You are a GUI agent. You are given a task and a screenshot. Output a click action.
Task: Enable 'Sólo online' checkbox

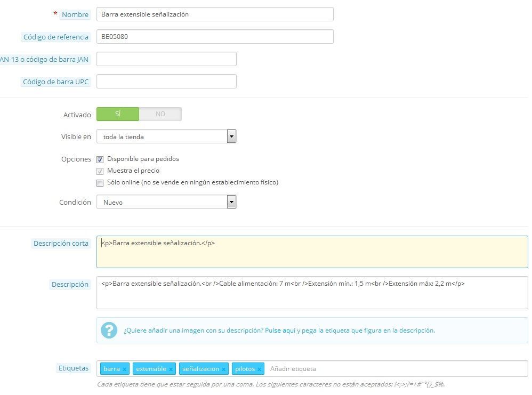(x=100, y=183)
